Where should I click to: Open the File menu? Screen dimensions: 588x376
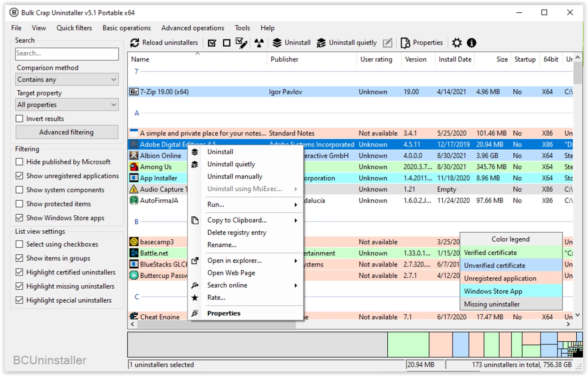click(x=16, y=28)
